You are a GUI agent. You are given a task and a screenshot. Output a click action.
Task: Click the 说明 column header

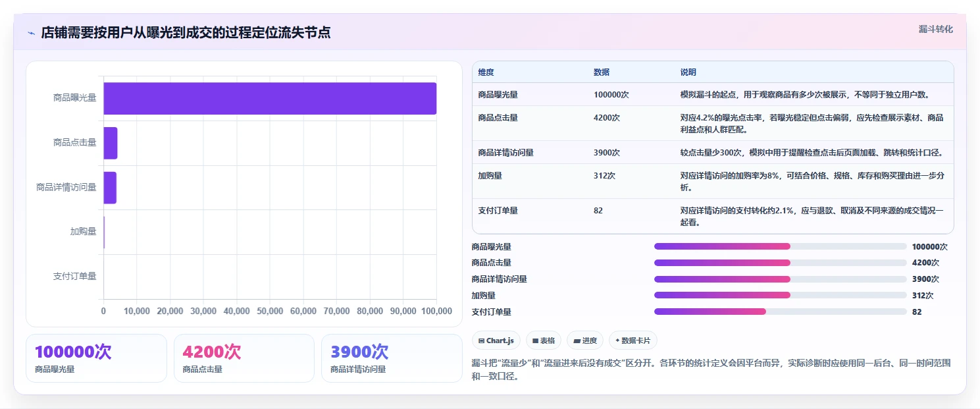[x=688, y=72]
